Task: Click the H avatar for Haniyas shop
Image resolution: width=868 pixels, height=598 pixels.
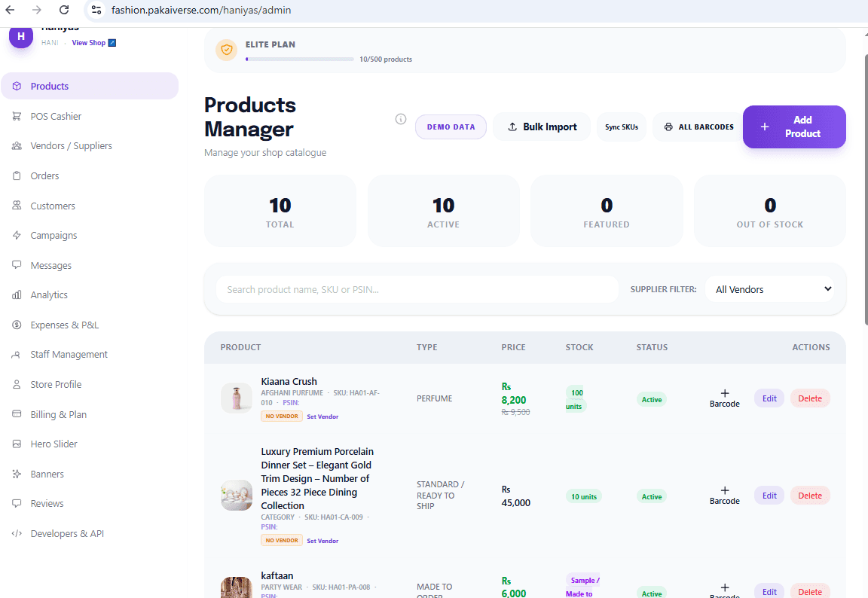Action: 21,36
